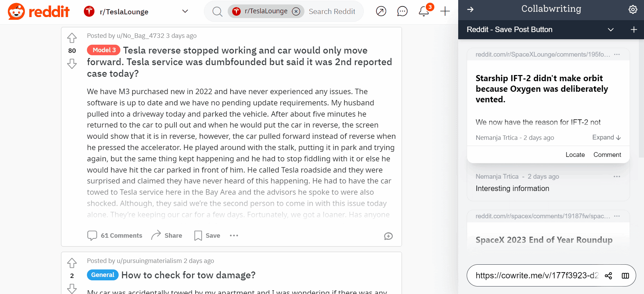Open the reddit.com/r/spacex source link

(x=543, y=216)
